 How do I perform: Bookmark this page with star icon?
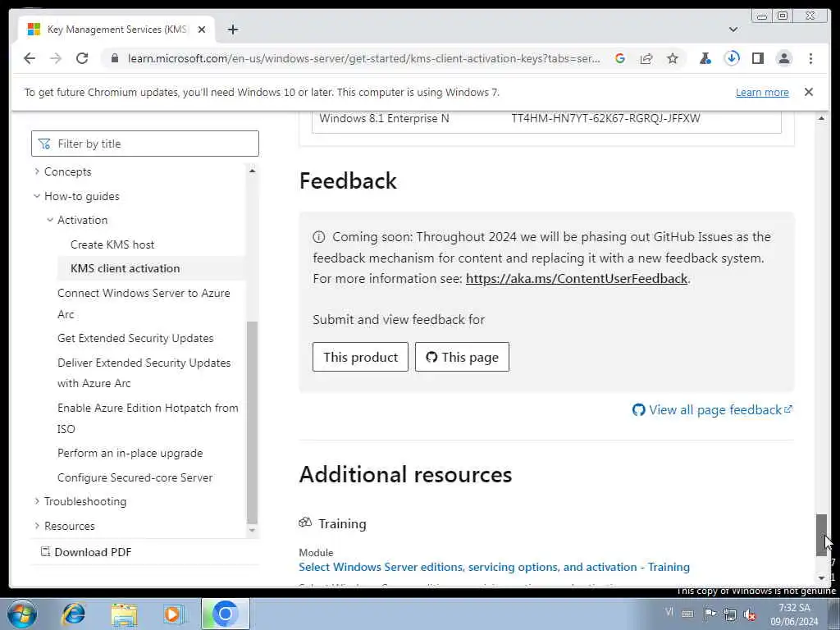673,58
